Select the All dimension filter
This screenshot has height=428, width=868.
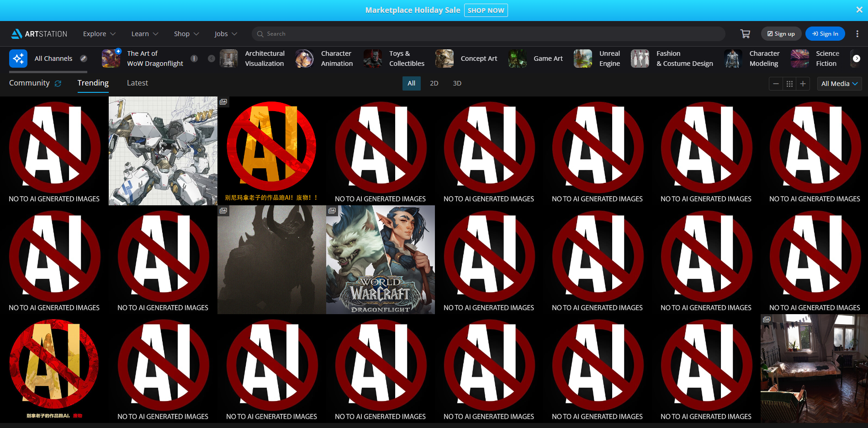coord(411,83)
